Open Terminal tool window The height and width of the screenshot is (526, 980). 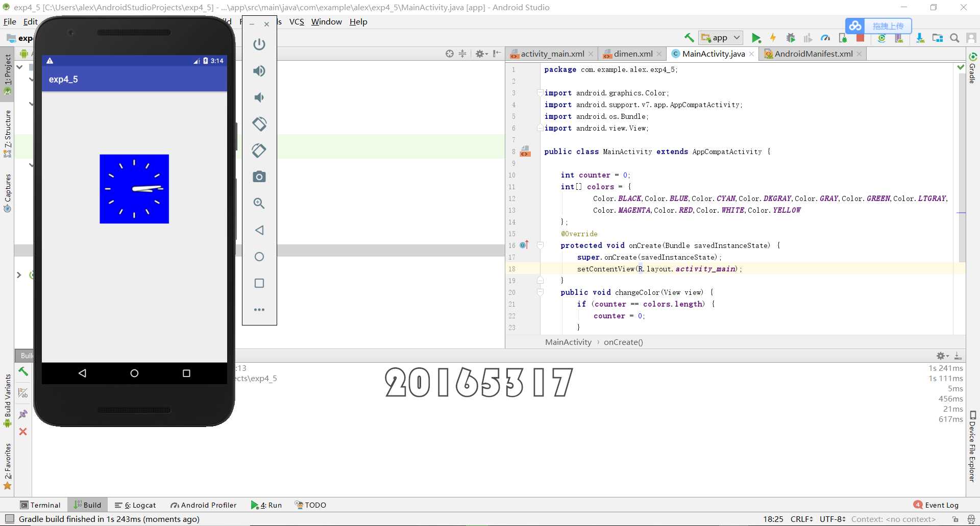(40, 505)
